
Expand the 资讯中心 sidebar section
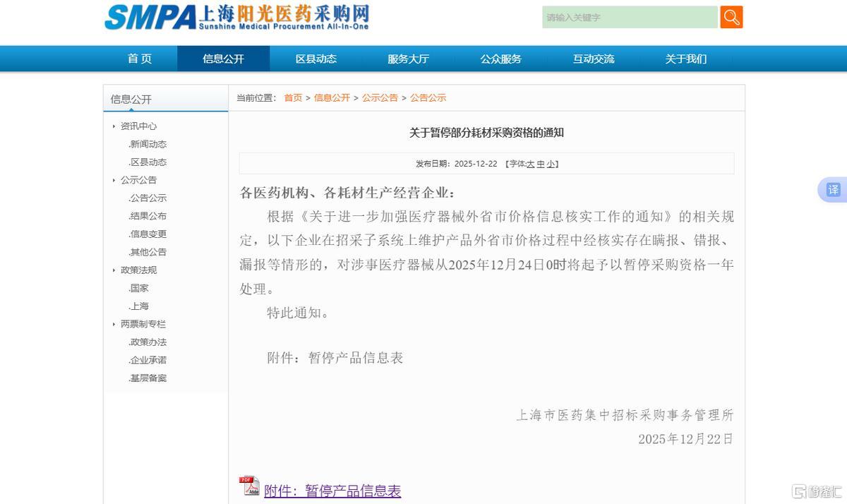(114, 126)
